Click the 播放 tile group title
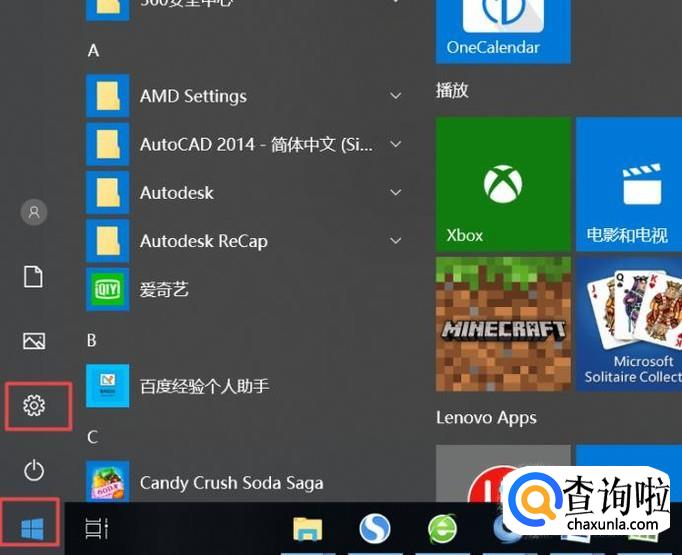 [452, 90]
